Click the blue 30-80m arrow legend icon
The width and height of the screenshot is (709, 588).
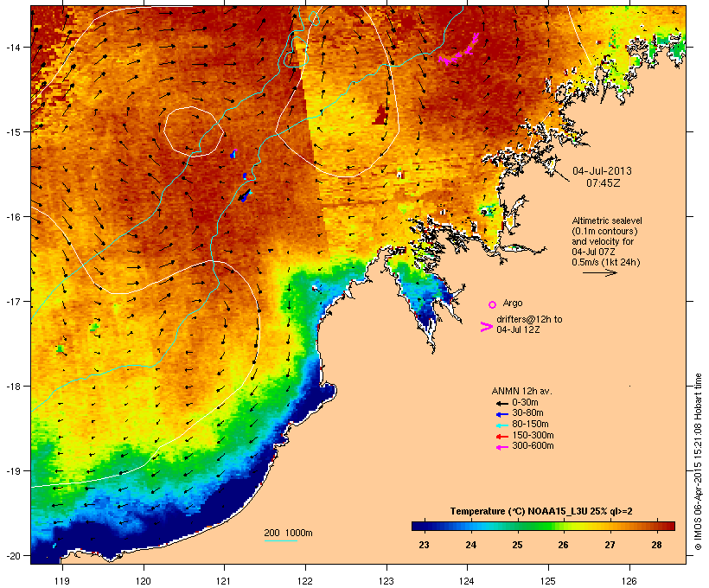501,414
